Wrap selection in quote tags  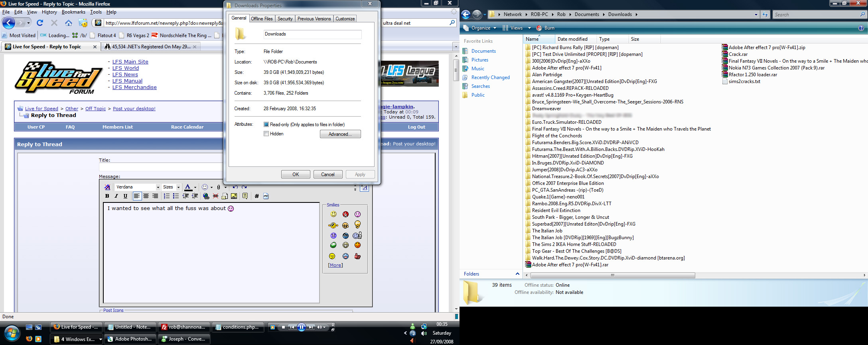(245, 196)
